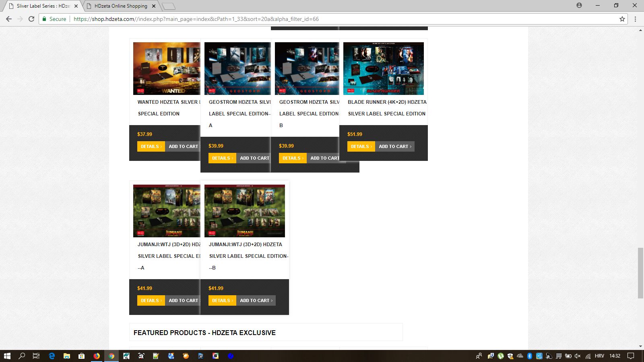Open the Wanted HDzeta Silver Label title link
The image size is (644, 362).
point(169,108)
